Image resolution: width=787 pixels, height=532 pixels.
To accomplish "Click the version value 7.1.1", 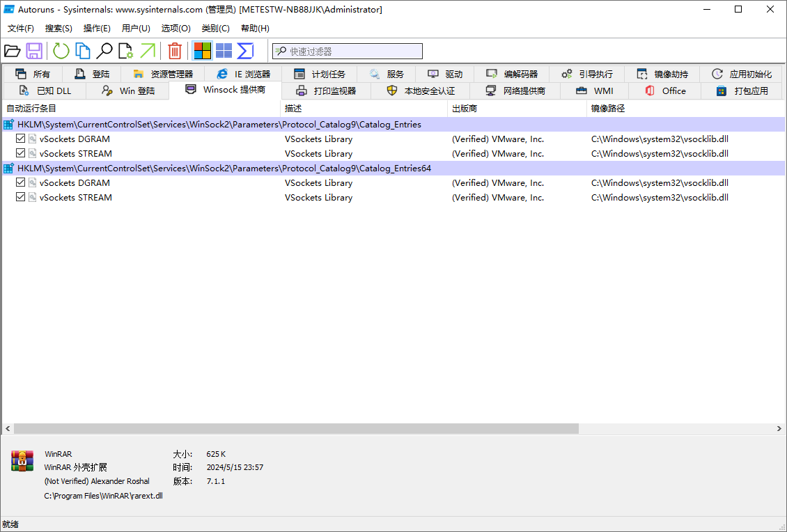I will click(216, 481).
